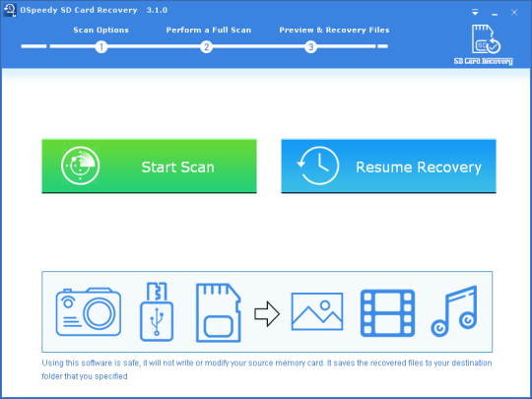Click the 'SD Card Recovery' logo caption
Viewport: 532px width, 399px height.
coord(483,61)
